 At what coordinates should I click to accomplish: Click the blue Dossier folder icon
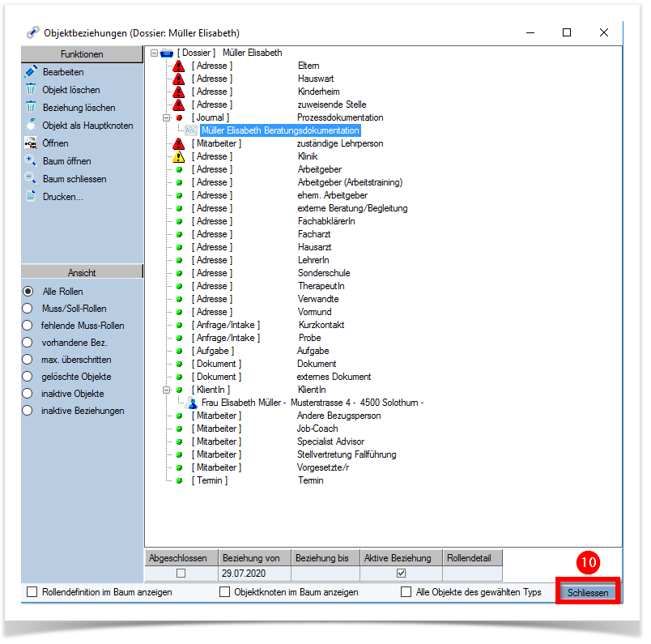[x=167, y=53]
